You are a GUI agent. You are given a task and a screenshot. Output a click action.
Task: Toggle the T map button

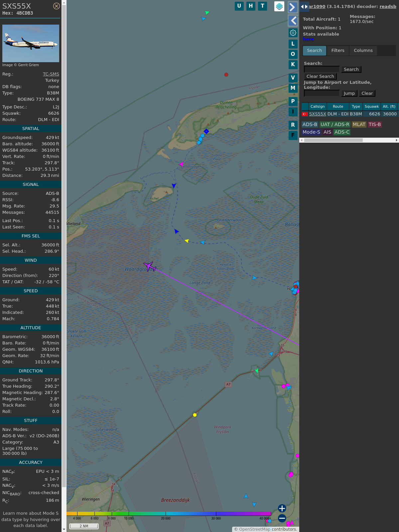[x=263, y=6]
